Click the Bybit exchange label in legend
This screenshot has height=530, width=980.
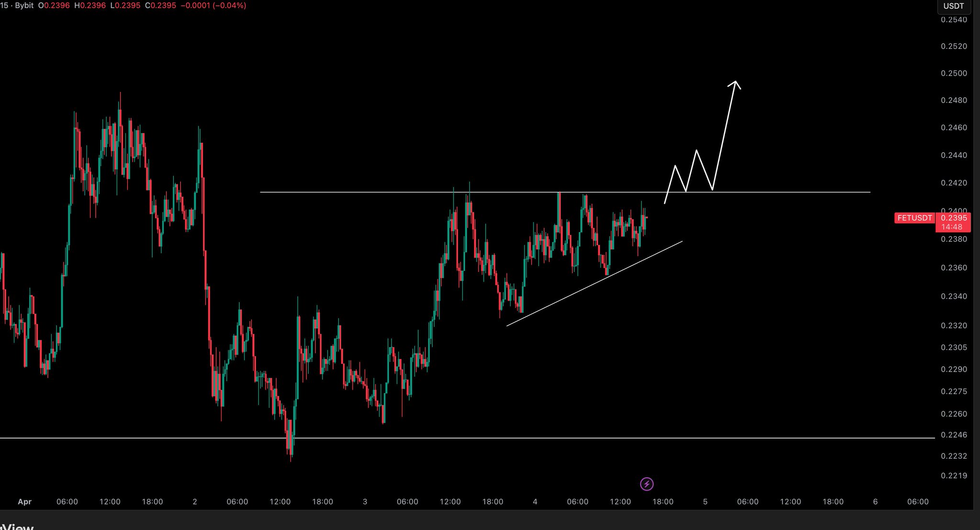(x=24, y=6)
